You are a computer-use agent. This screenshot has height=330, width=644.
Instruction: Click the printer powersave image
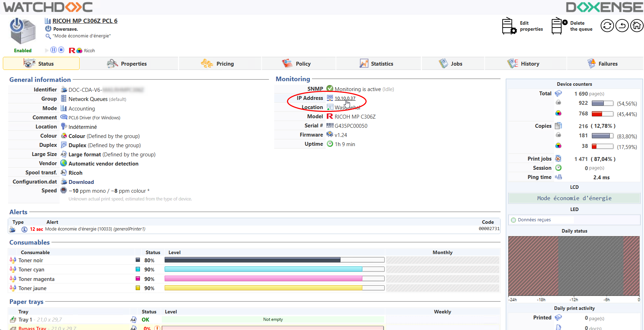tap(23, 31)
